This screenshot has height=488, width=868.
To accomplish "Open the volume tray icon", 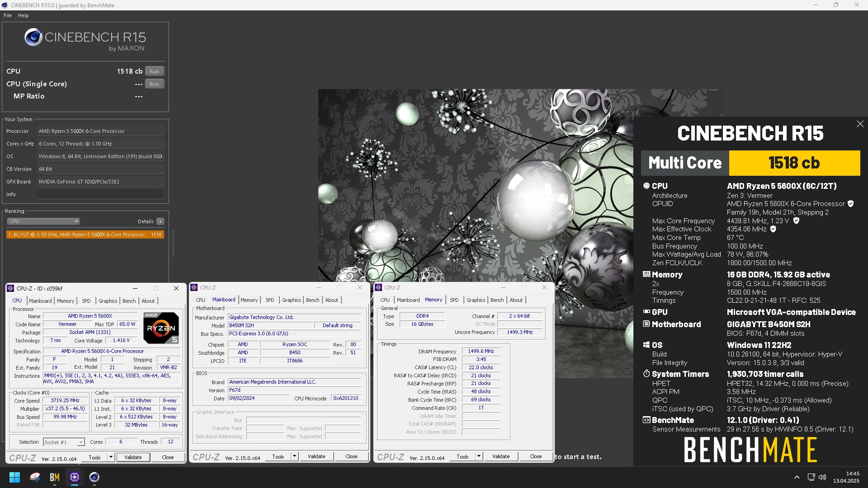I will click(822, 477).
